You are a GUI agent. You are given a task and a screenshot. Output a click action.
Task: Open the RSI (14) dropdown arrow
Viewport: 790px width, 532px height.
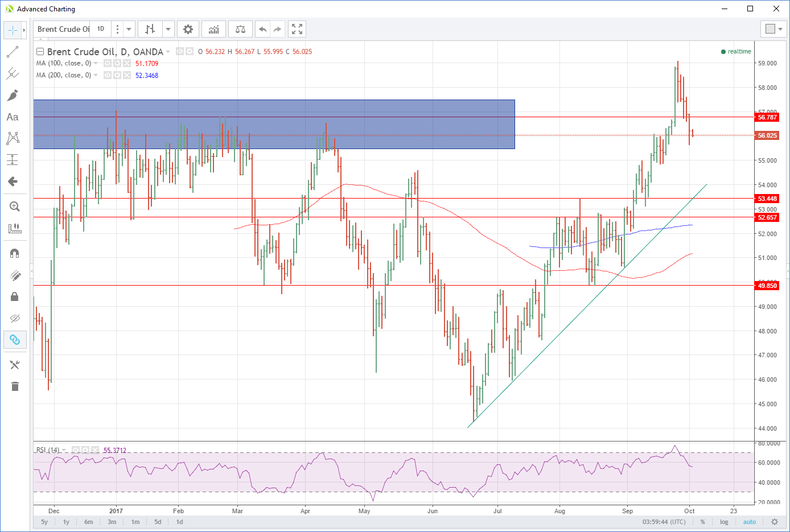tap(64, 451)
